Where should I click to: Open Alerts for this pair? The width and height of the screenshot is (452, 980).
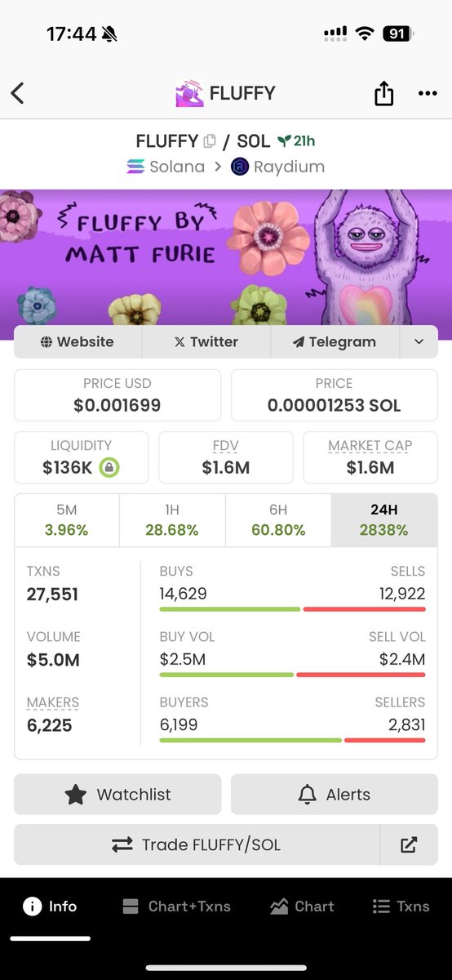click(335, 795)
